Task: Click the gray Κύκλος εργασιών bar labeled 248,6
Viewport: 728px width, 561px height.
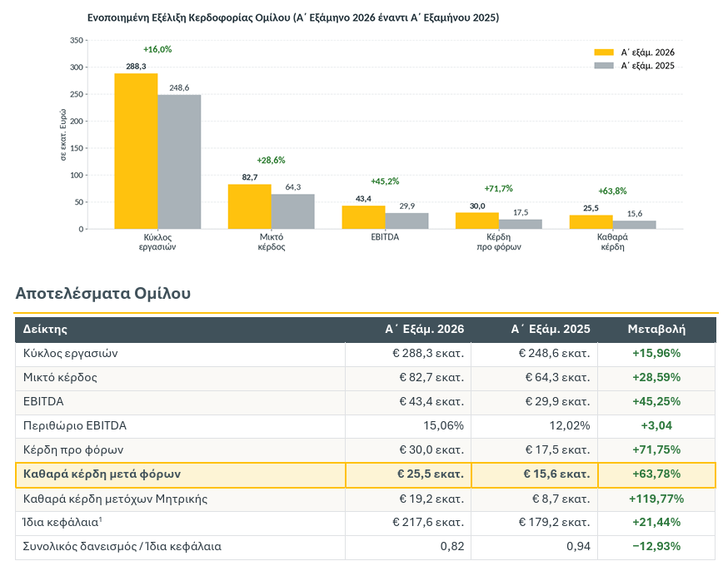Action: (179, 162)
